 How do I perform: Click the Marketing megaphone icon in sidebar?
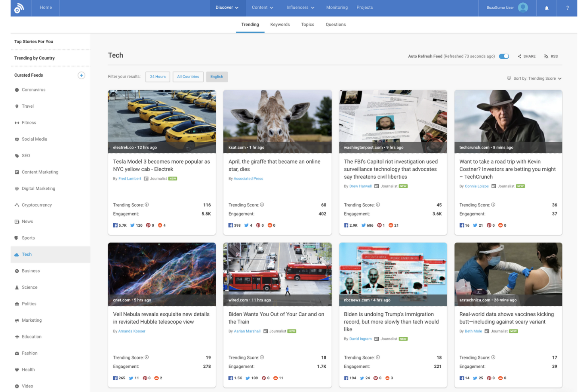pos(17,321)
